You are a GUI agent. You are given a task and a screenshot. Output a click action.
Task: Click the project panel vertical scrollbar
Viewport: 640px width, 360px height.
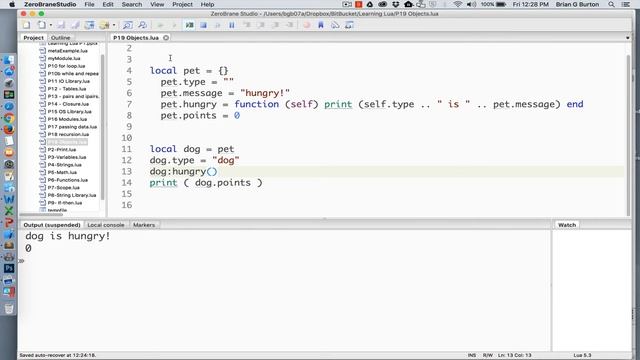click(x=102, y=127)
